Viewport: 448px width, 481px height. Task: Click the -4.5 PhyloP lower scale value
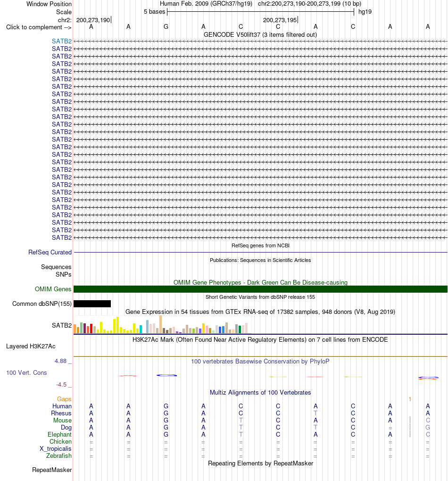coord(61,385)
